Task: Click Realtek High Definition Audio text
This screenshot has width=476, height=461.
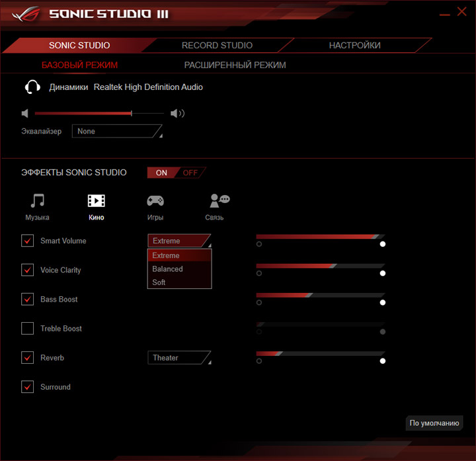Action: pyautogui.click(x=148, y=87)
